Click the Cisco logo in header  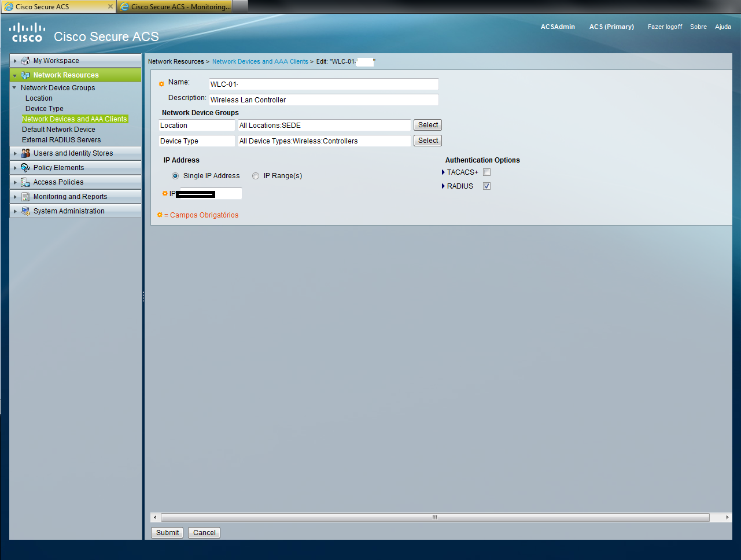27,32
